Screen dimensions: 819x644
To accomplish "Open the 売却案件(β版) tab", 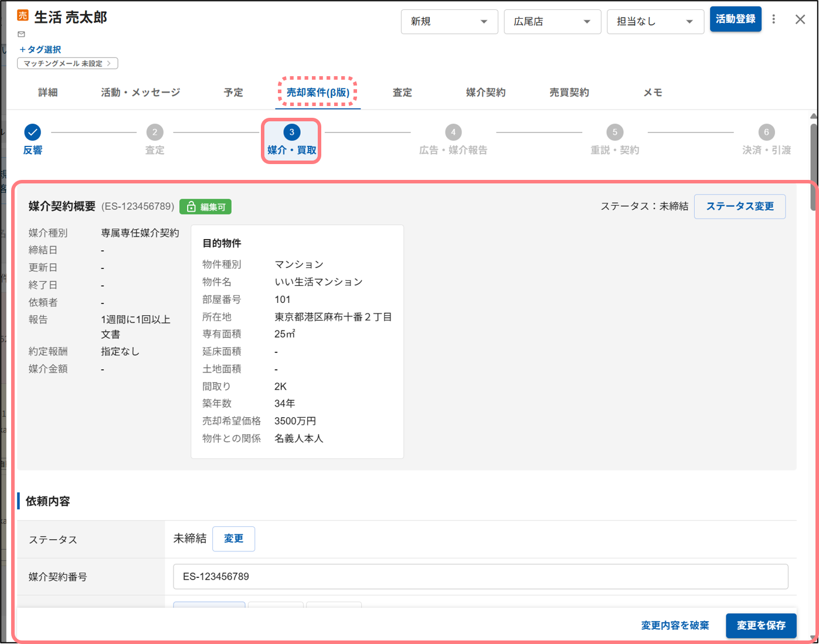I will 318,93.
